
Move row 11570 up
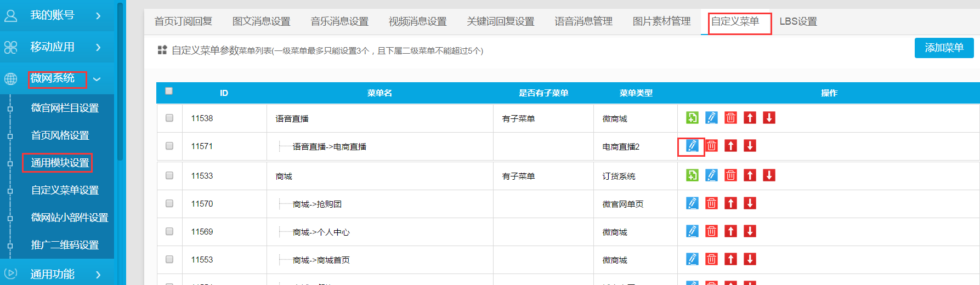(730, 203)
